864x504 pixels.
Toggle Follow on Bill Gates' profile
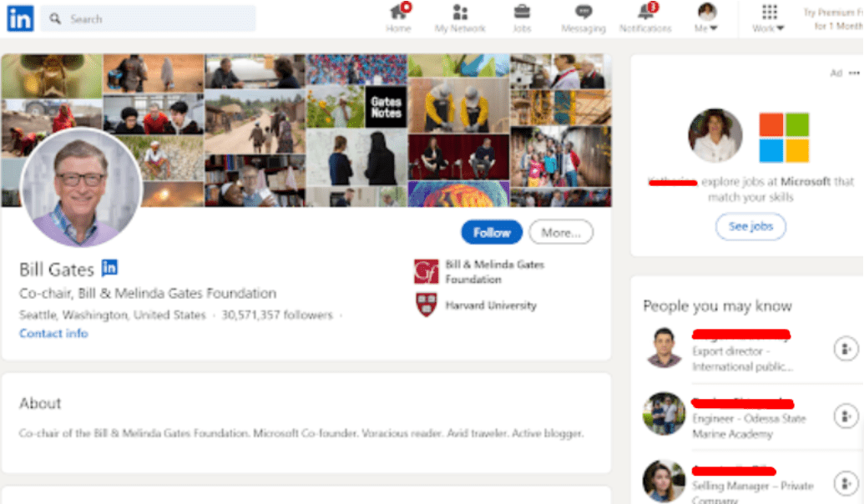click(491, 232)
